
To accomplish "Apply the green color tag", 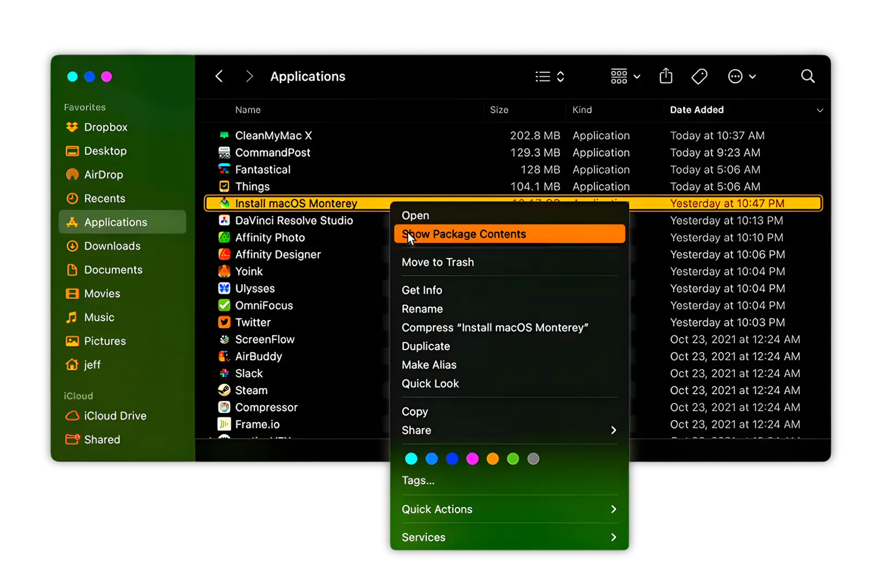I will 513,459.
